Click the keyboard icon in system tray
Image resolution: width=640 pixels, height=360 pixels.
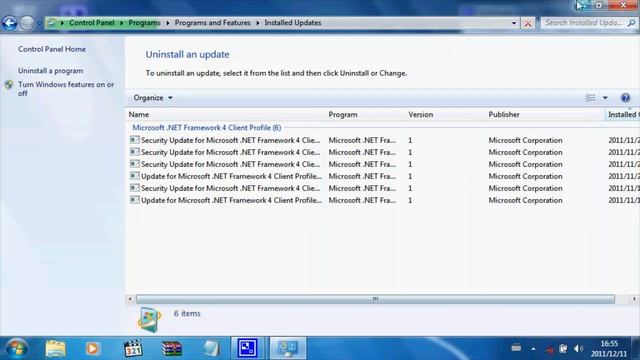(516, 348)
